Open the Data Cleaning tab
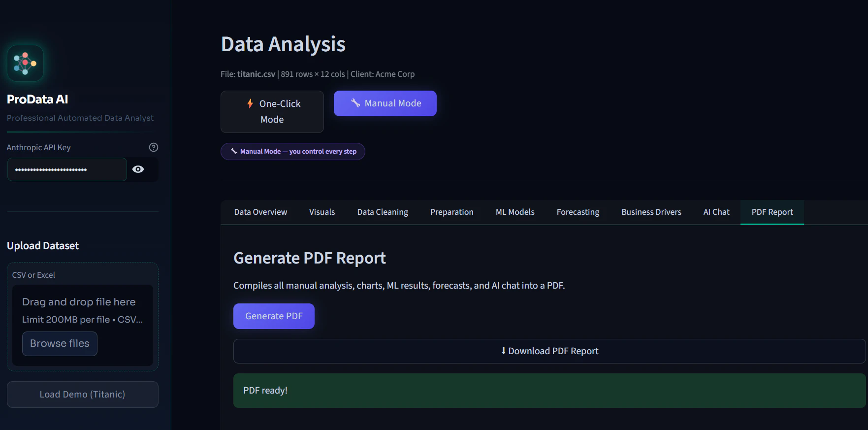This screenshot has width=868, height=430. pos(383,212)
